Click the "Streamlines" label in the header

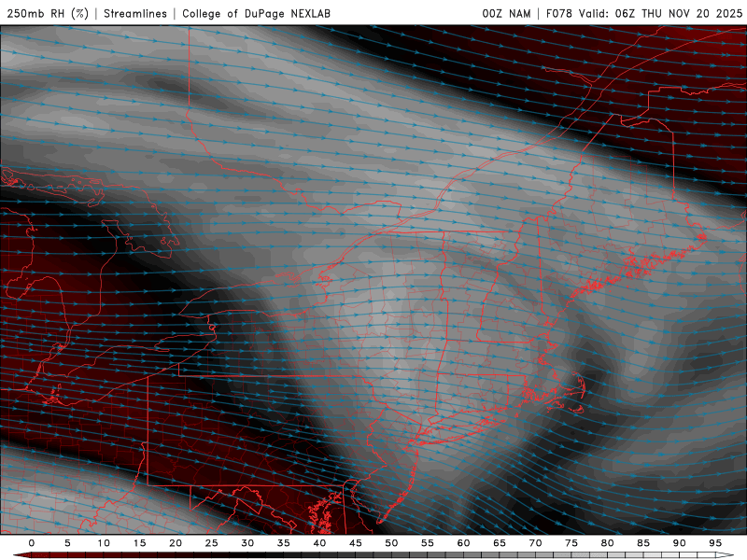(x=135, y=13)
